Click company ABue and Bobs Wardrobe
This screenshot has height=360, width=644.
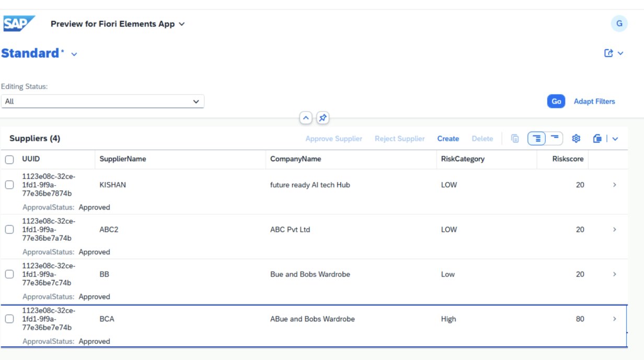click(x=313, y=319)
